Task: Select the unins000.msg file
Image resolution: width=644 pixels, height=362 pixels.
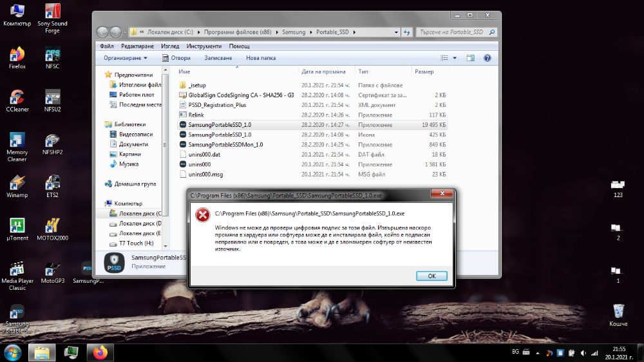Action: tap(205, 174)
